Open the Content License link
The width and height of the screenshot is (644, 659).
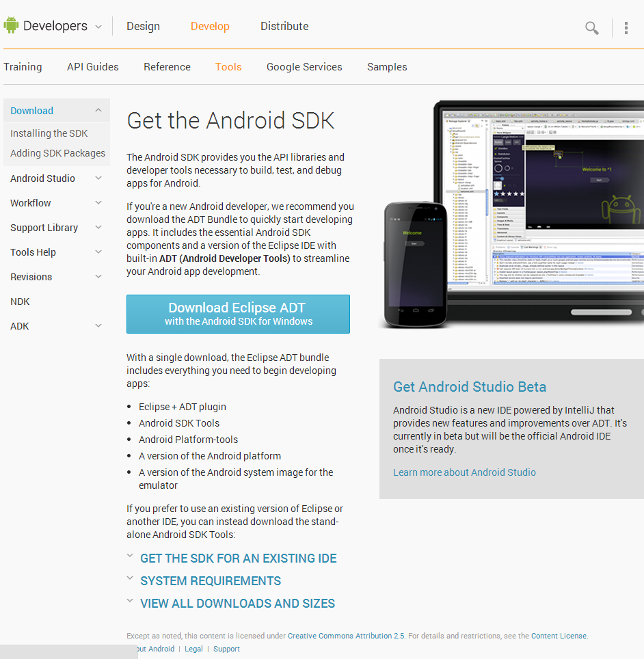click(x=559, y=636)
